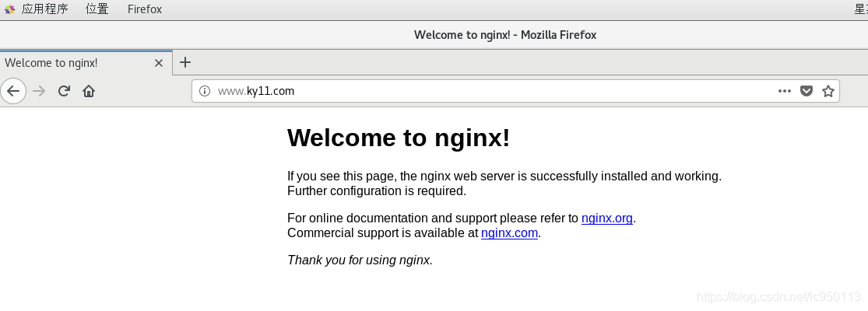Open the Firefox menu in top panel
This screenshot has height=311, width=868.
click(145, 9)
